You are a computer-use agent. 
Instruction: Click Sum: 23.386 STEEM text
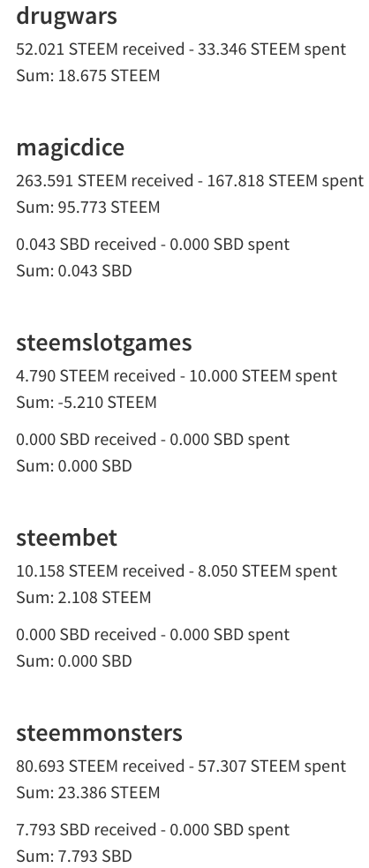pos(88,793)
